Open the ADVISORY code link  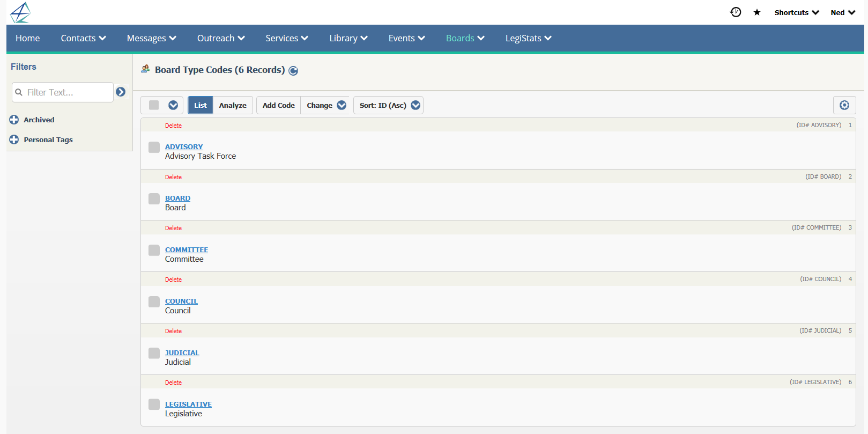(x=184, y=146)
